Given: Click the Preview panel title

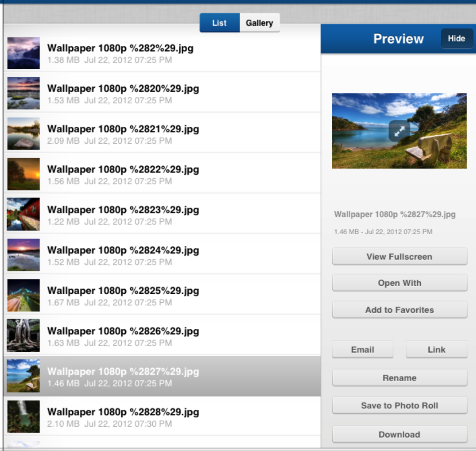Looking at the screenshot, I should 398,39.
